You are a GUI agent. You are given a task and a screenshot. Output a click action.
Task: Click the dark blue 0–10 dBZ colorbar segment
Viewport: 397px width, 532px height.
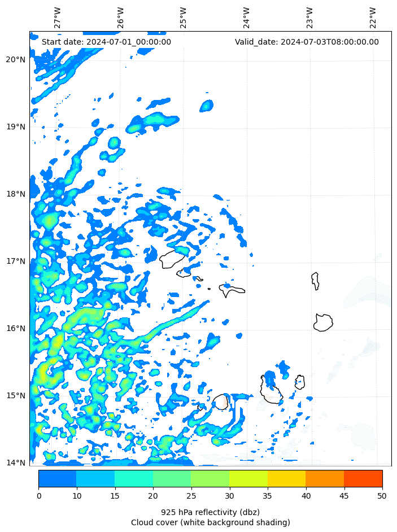tap(57, 478)
